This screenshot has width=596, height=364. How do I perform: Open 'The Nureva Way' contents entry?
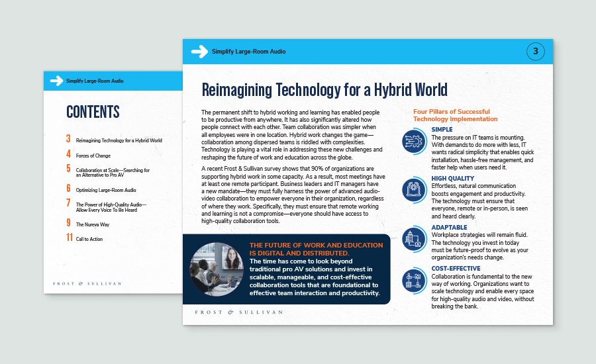[93, 224]
